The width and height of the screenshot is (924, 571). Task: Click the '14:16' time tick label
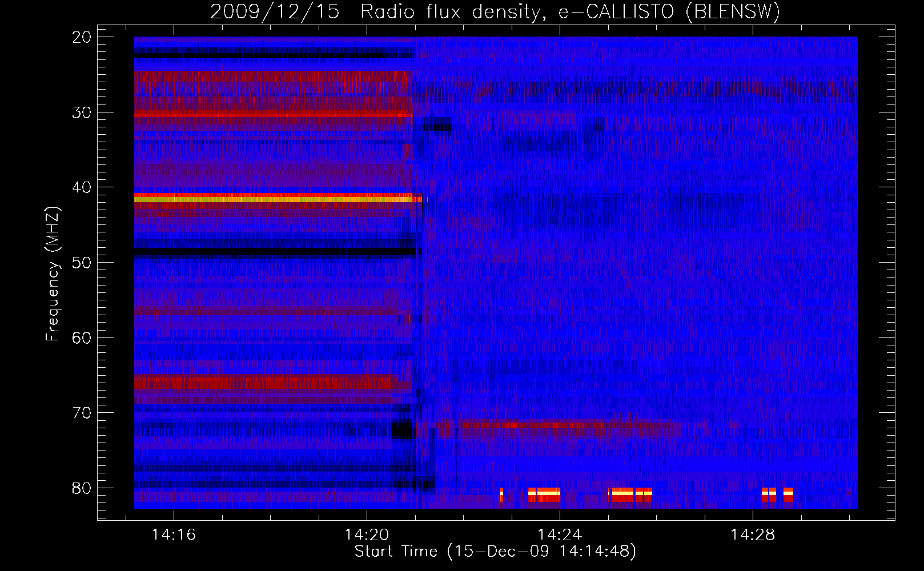(174, 534)
